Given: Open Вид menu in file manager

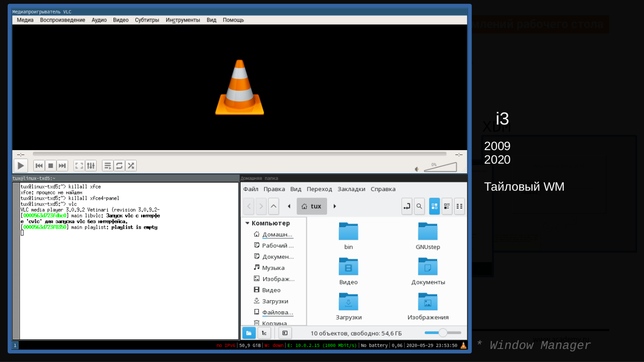Looking at the screenshot, I should click(296, 189).
